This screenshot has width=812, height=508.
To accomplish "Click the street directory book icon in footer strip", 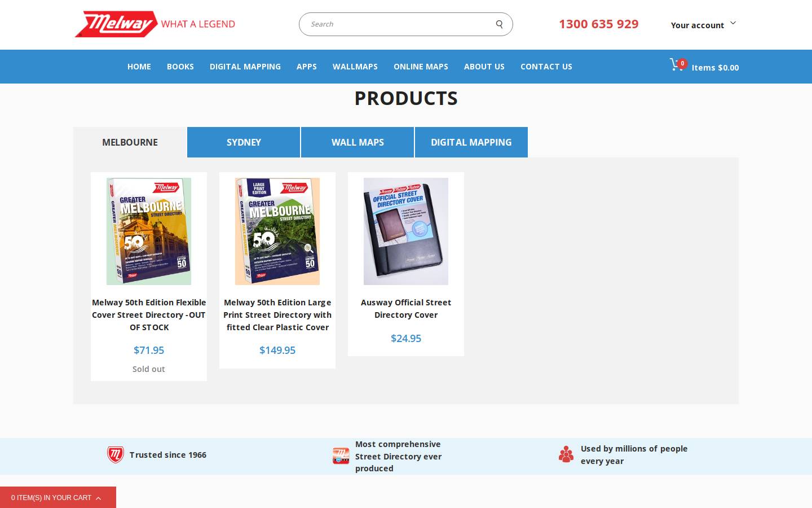I will click(x=341, y=456).
